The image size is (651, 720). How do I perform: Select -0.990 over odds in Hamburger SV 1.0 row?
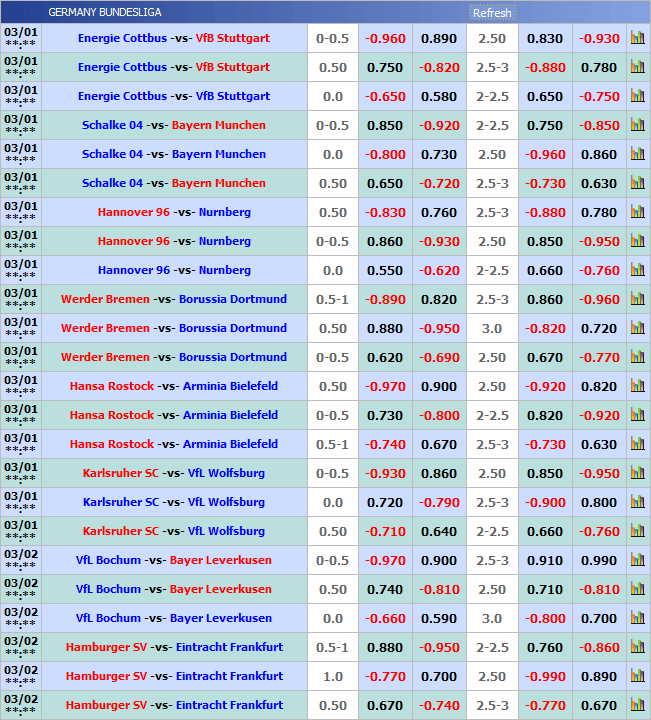pos(545,676)
